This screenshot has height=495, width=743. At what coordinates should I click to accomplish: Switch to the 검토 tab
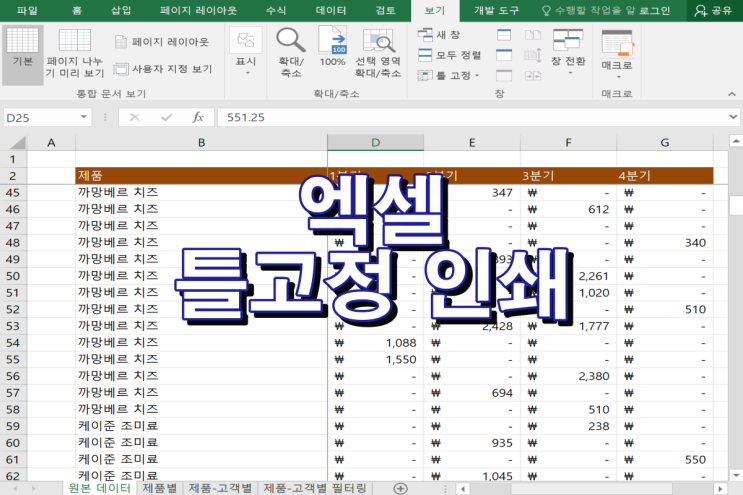[x=385, y=10]
